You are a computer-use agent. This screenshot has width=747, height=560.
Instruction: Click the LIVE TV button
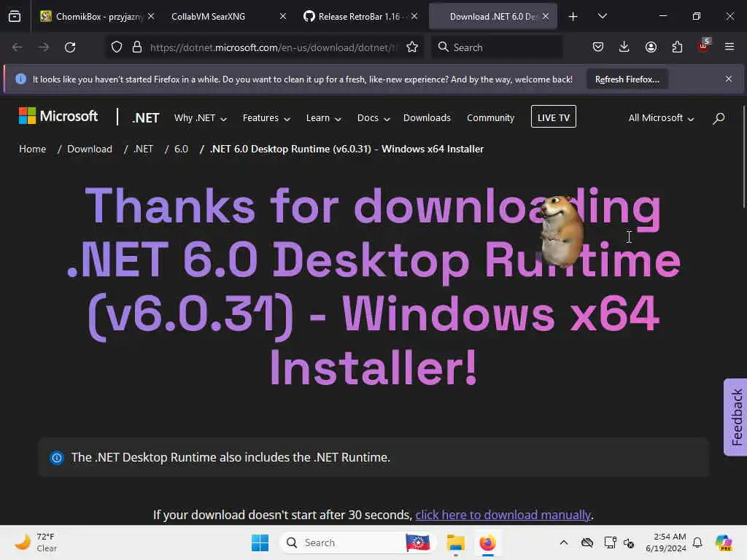click(x=553, y=117)
